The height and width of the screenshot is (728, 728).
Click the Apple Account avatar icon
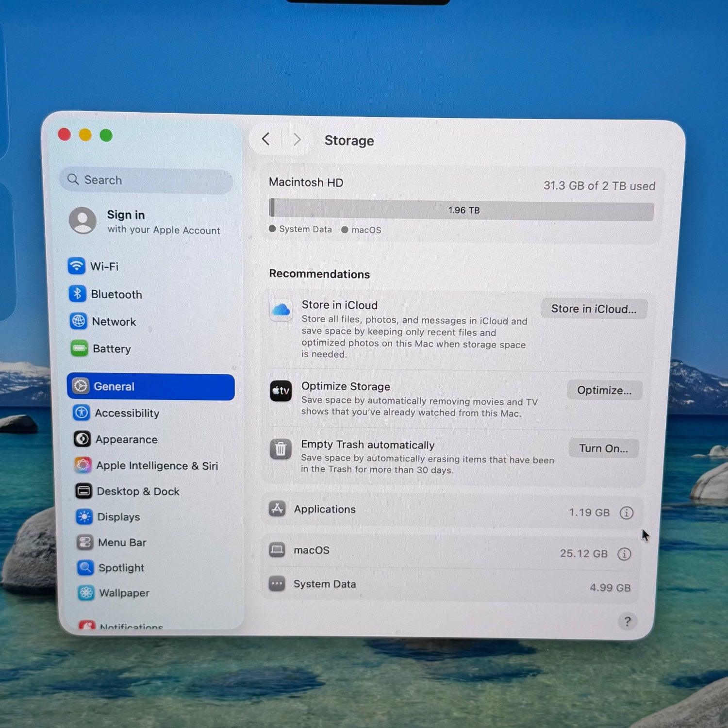pyautogui.click(x=83, y=220)
